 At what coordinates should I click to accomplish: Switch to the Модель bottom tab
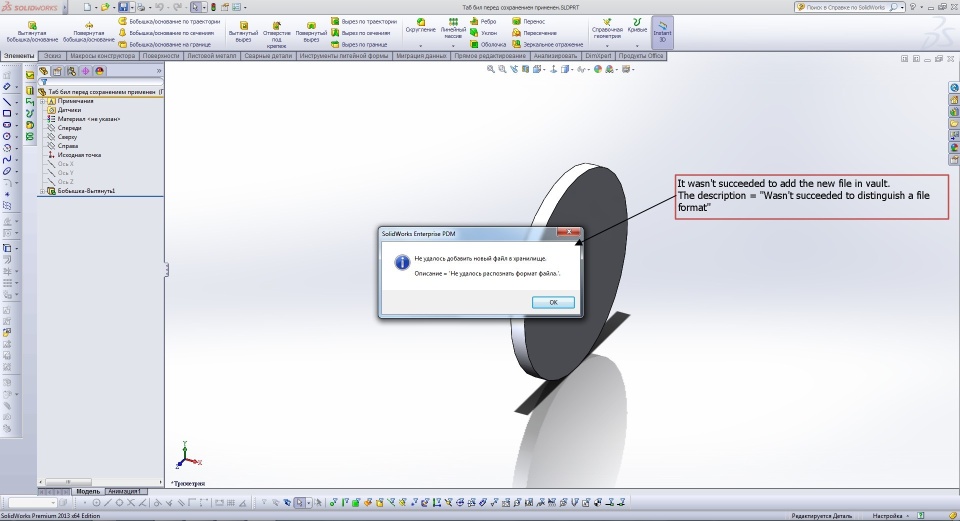pos(88,491)
